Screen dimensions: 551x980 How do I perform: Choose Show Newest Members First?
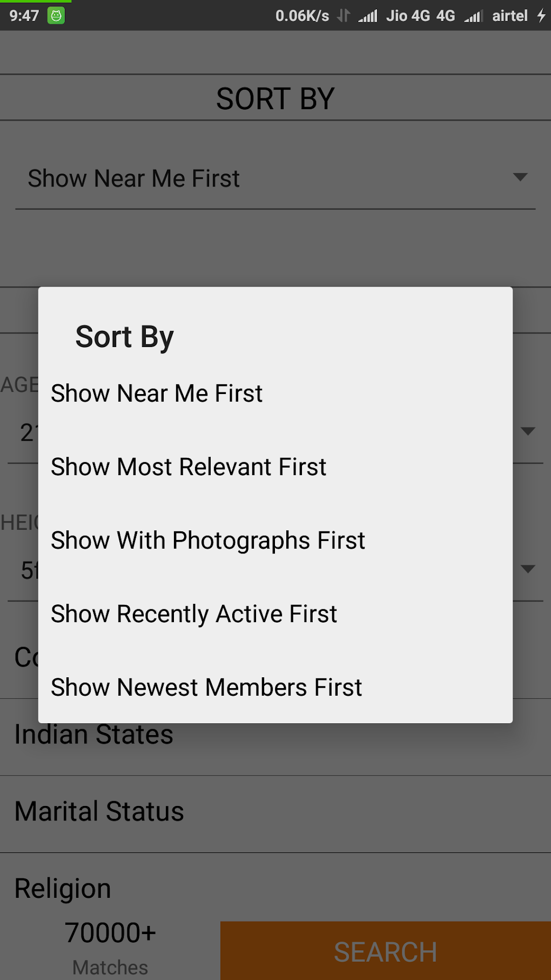pos(206,688)
